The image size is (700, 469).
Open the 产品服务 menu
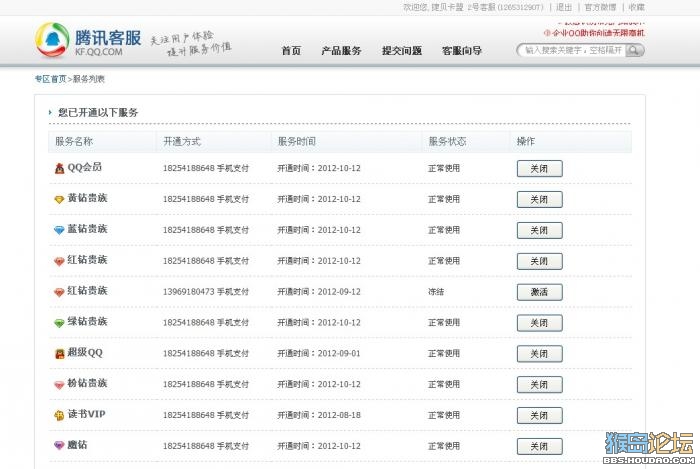pos(341,50)
